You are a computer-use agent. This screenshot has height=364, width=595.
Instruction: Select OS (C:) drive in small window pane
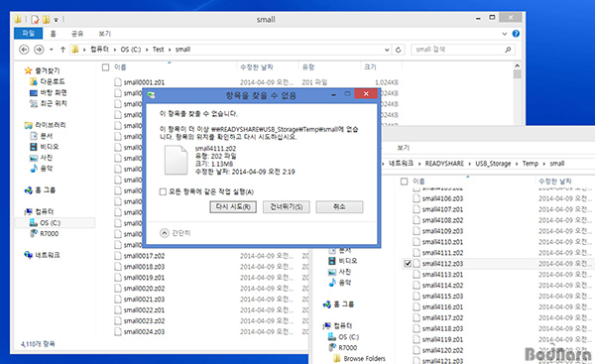tap(51, 223)
